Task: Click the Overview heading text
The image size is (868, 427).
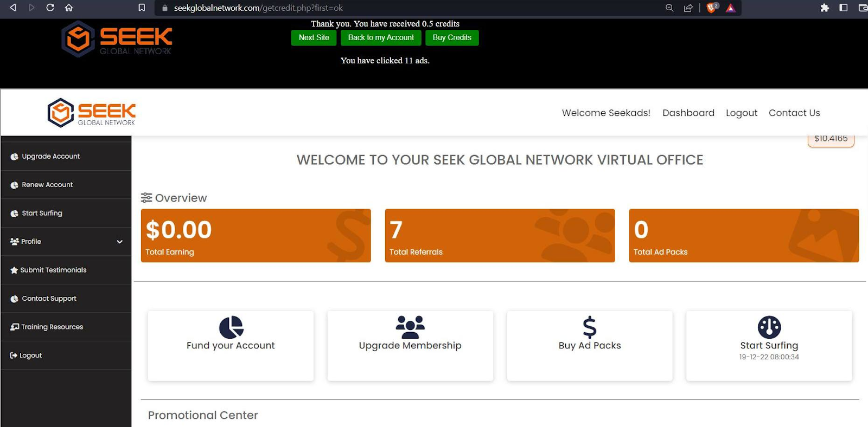Action: (x=181, y=198)
